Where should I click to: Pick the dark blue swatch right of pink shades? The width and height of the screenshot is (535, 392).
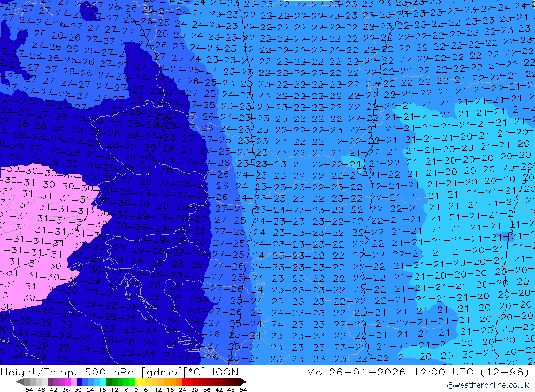click(x=79, y=382)
